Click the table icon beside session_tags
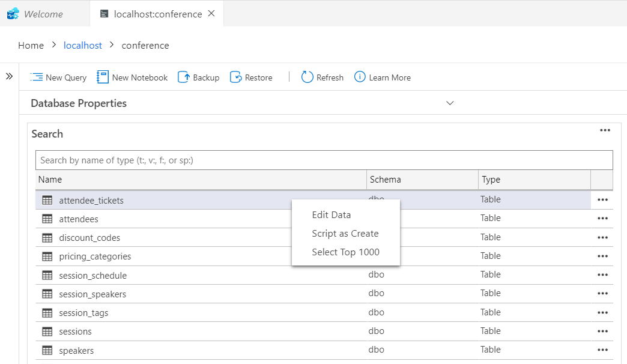The width and height of the screenshot is (627, 364). click(47, 313)
